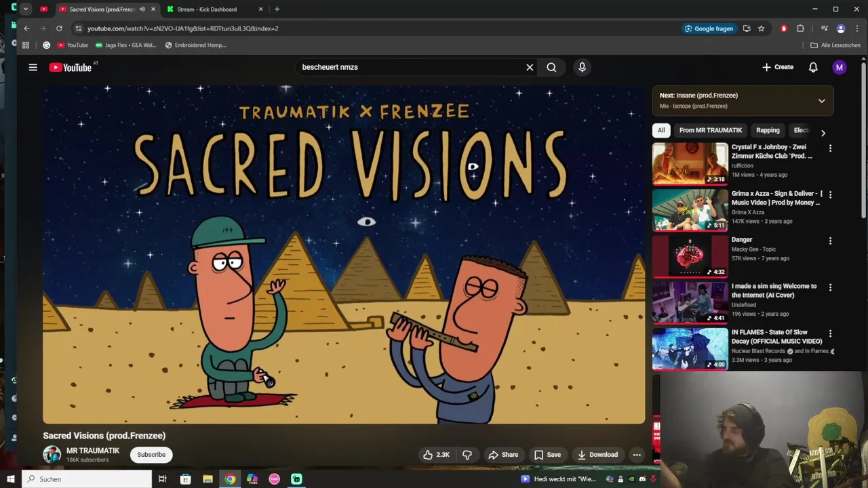Start voice search with microphone
868x488 pixels.
point(582,67)
